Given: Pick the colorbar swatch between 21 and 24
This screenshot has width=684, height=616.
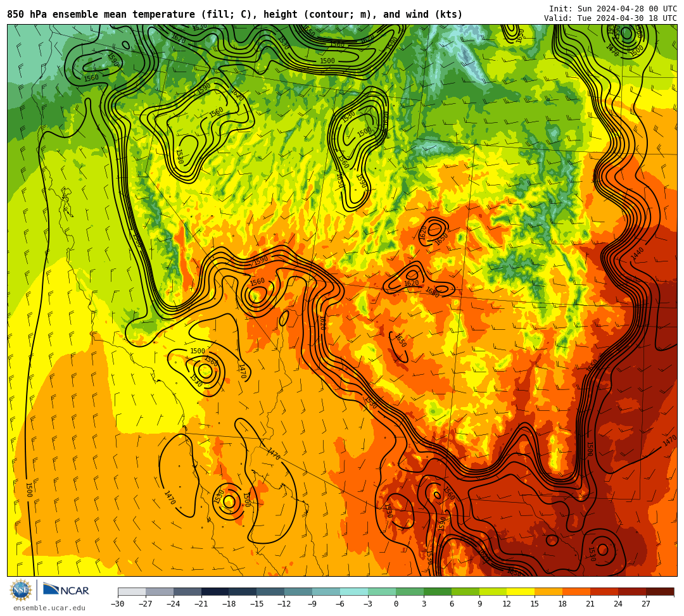Looking at the screenshot, I should [604, 591].
